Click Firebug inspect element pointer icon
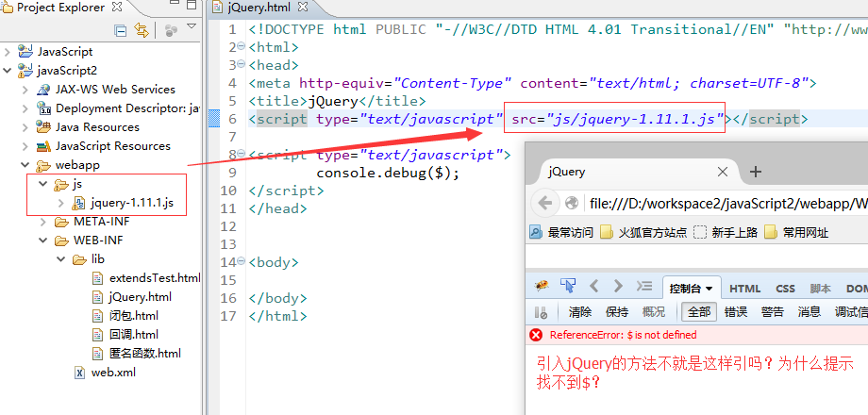The image size is (868, 415). coord(568,286)
